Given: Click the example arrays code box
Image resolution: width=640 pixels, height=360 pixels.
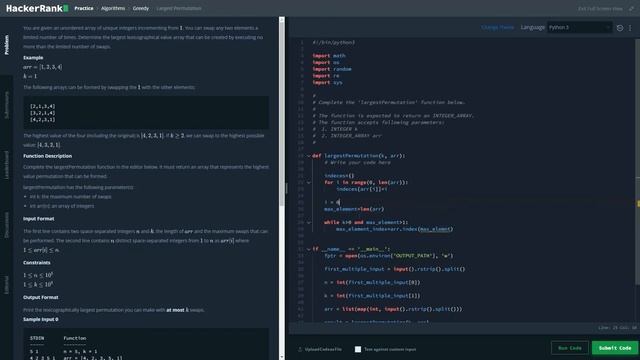Looking at the screenshot, I should [x=146, y=113].
